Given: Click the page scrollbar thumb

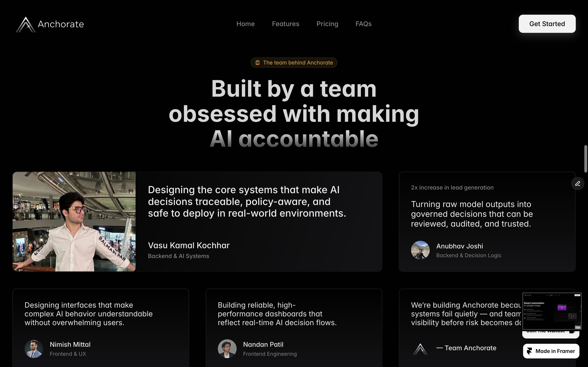Looking at the screenshot, I should tap(586, 159).
